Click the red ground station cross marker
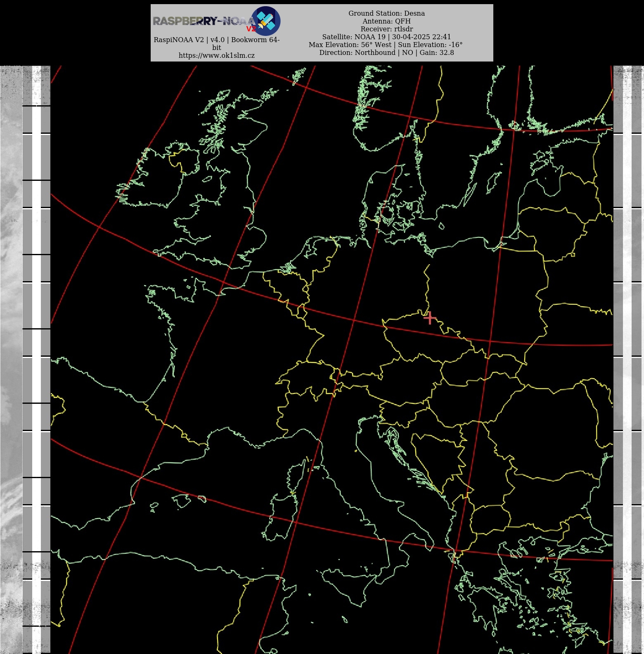This screenshot has width=644, height=654. (x=430, y=318)
